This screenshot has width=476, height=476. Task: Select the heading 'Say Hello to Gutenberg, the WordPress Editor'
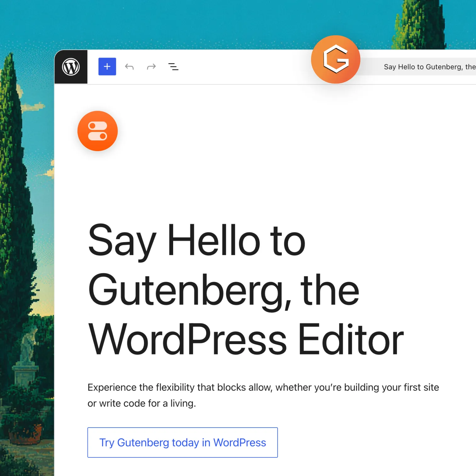tap(246, 289)
